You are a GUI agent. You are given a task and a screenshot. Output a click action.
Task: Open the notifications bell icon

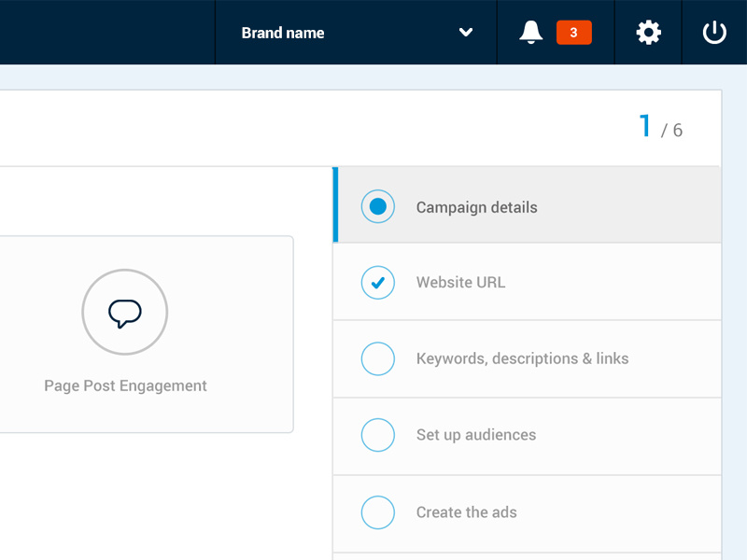coord(530,33)
